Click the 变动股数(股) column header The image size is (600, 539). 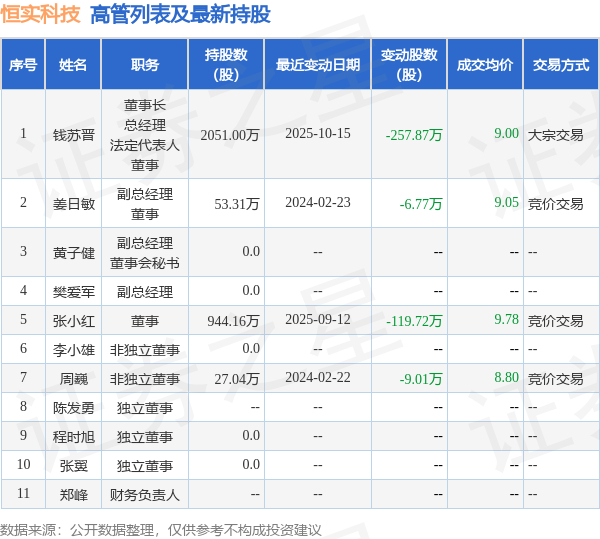tap(409, 65)
